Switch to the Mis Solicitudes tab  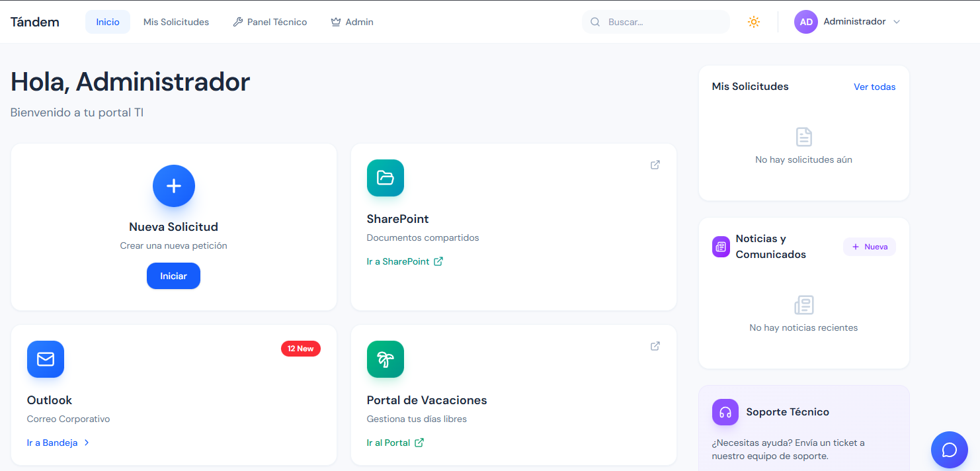point(176,21)
